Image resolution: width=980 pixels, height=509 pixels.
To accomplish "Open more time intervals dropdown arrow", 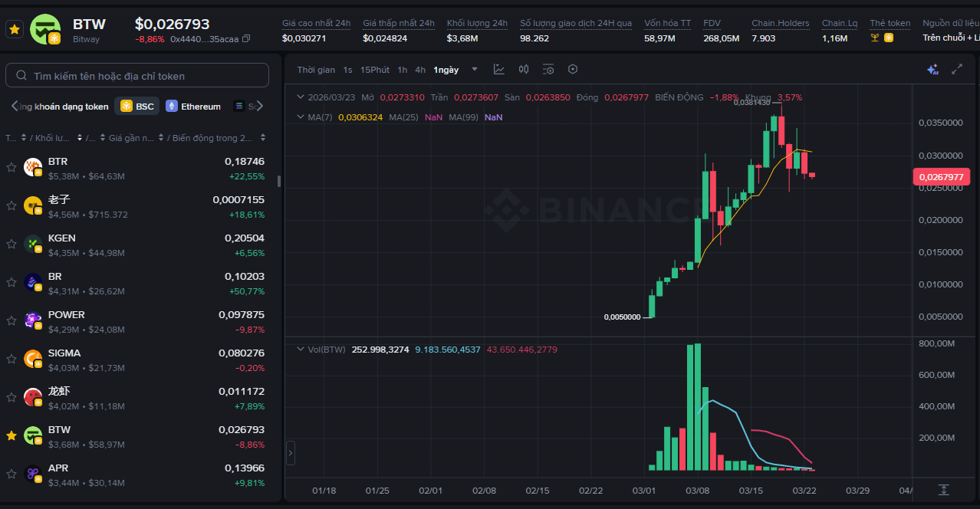I will [x=475, y=69].
